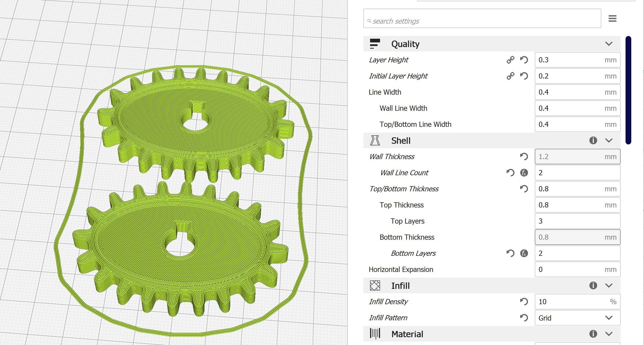
Task: Click the Quality section heading
Action: point(405,44)
